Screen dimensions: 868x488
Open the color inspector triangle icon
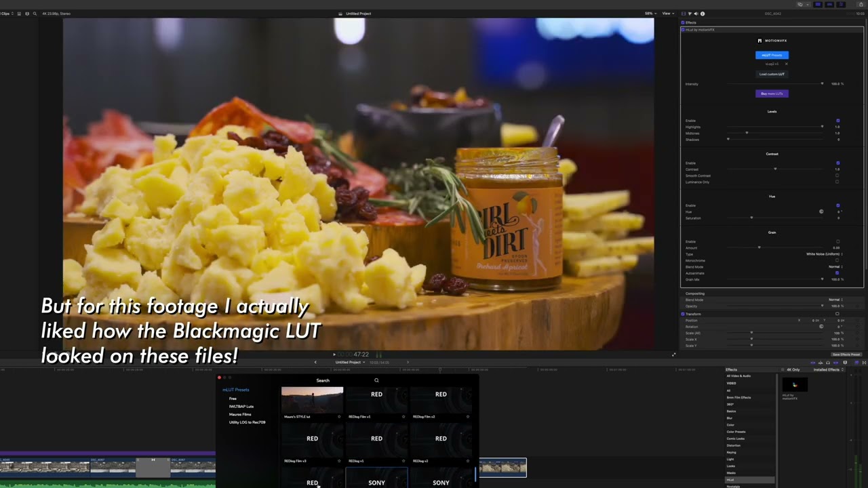(690, 14)
